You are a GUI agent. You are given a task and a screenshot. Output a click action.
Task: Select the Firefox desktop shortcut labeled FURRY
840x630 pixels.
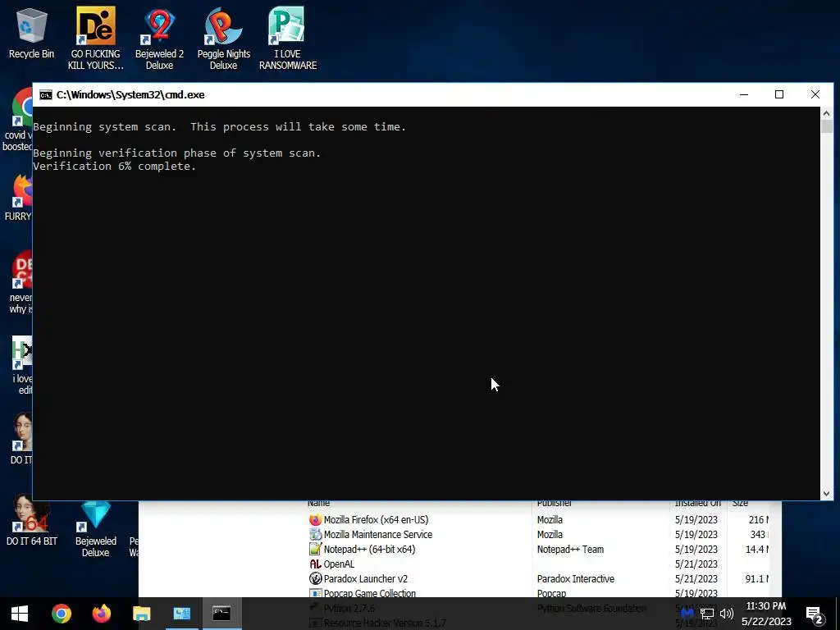click(19, 198)
